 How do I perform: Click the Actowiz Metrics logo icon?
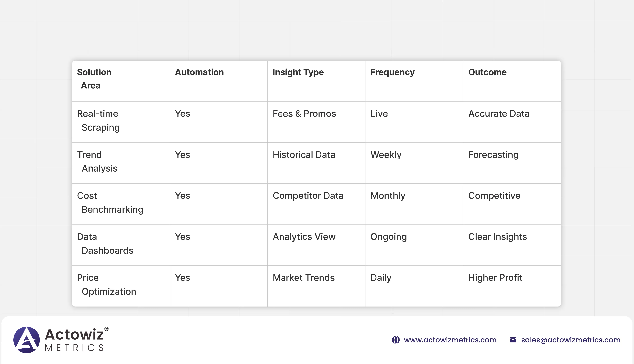tap(27, 340)
